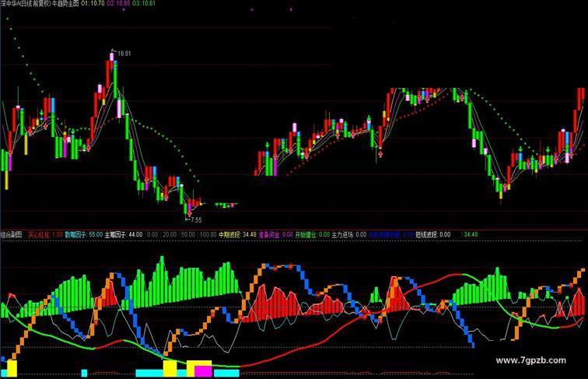This screenshot has width=588, height=379.
Task: Click the 短线波段 0.00 readout
Action: point(432,234)
